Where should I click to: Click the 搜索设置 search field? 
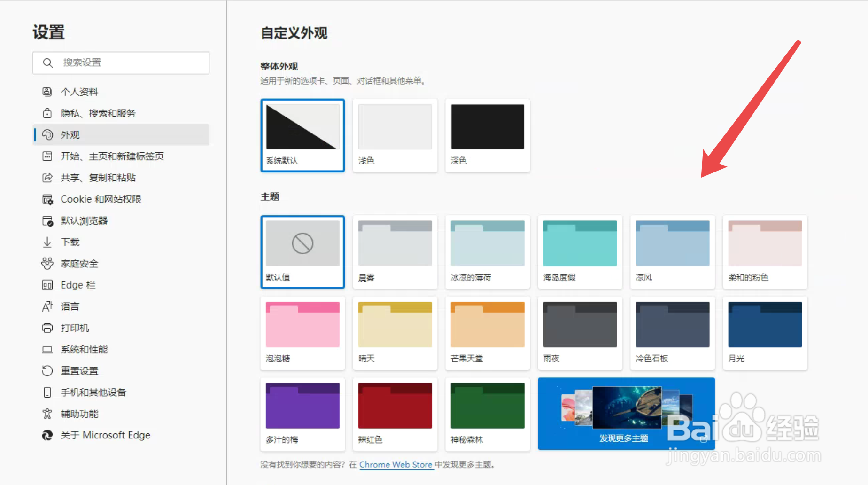(x=121, y=63)
